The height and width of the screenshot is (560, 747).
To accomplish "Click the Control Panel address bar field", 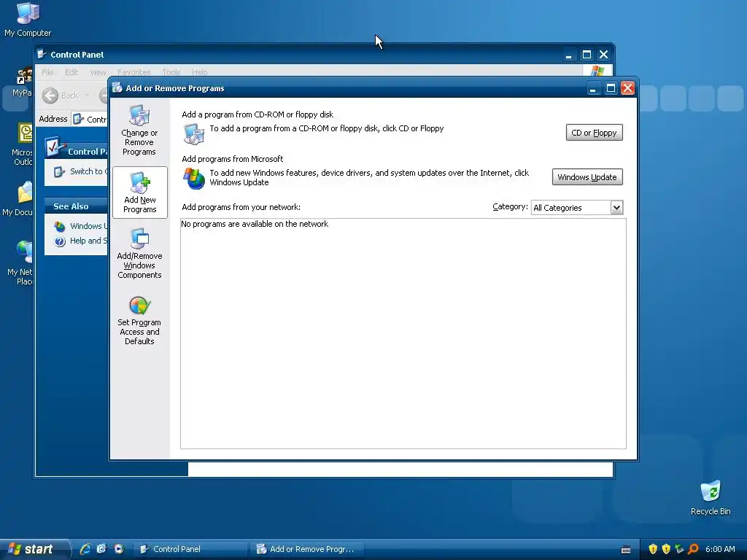I will 90,119.
